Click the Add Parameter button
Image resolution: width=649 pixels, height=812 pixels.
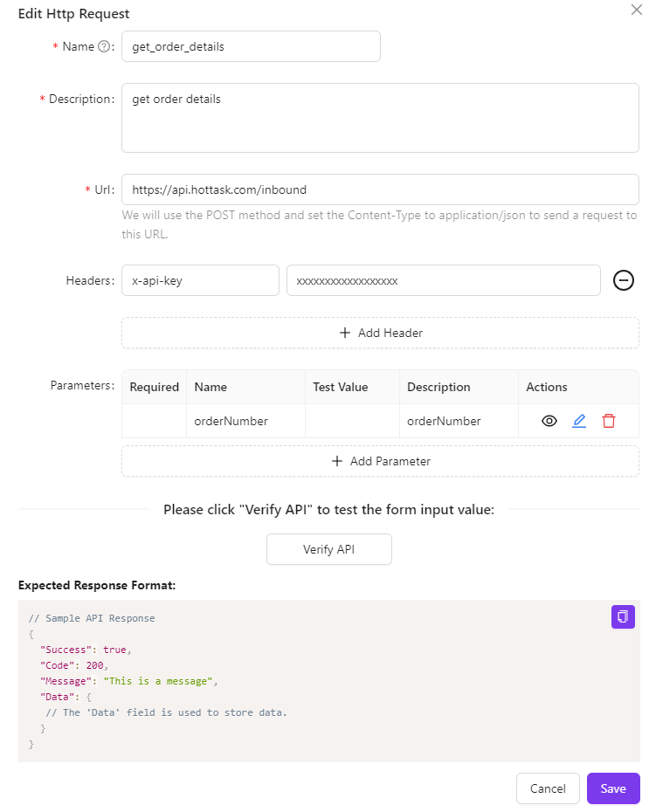pyautogui.click(x=380, y=461)
